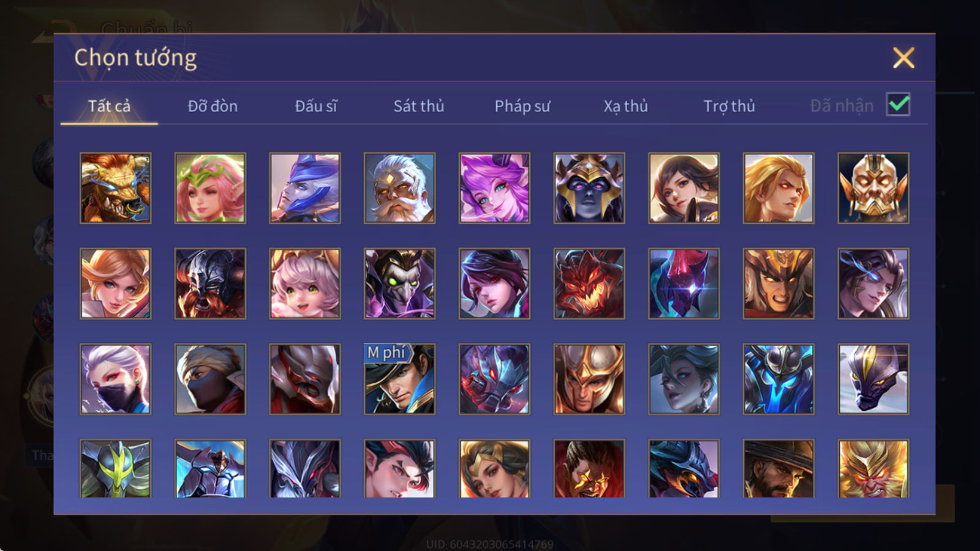Open the 'Trợ thủ' tab
The image size is (980, 551).
pos(729,106)
